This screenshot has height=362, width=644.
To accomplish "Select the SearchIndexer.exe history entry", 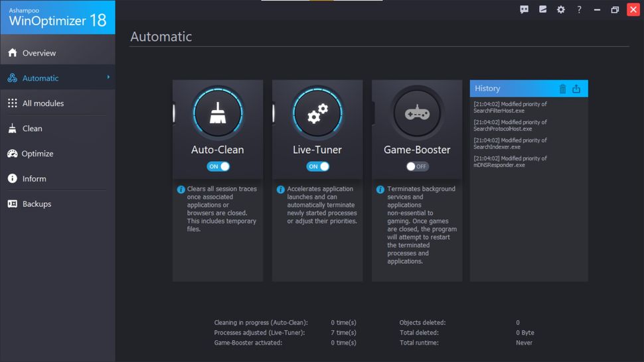I will click(x=510, y=143).
